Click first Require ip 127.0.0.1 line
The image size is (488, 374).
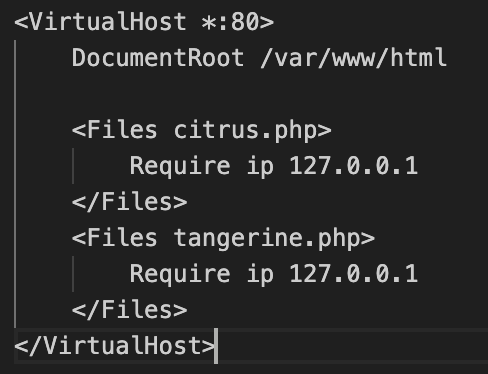point(273,166)
